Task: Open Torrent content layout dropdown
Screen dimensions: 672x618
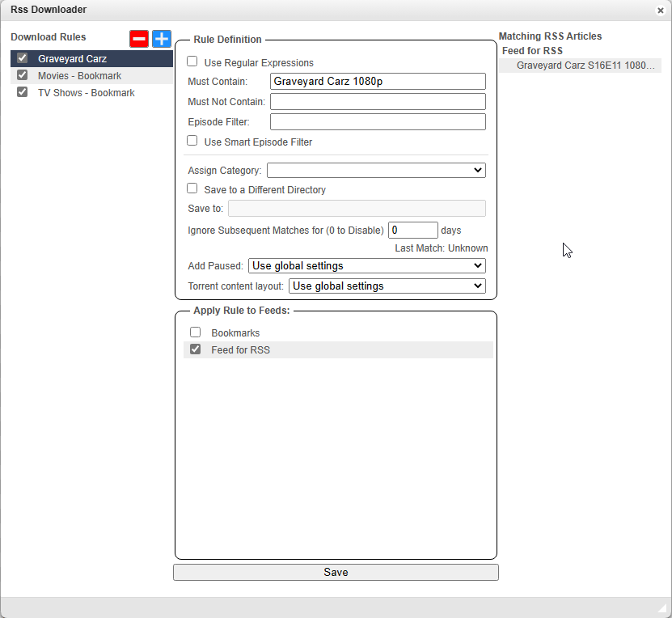Action: [387, 286]
